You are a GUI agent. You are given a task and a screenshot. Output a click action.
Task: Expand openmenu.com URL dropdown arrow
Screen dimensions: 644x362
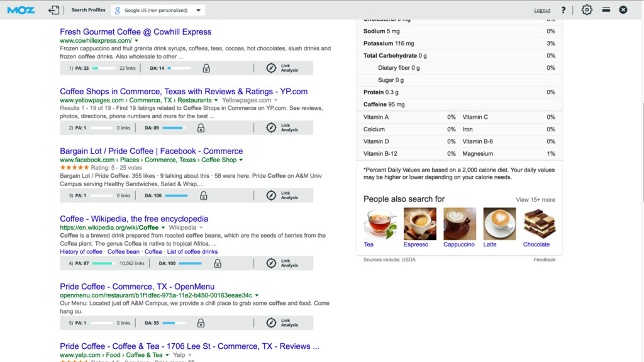click(x=257, y=295)
